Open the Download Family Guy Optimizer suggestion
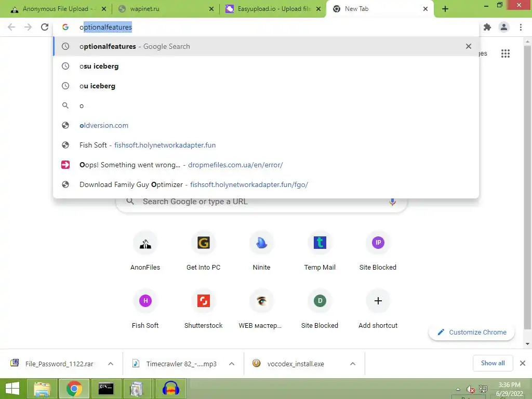Screen dimensions: 532x399 (266, 184)
